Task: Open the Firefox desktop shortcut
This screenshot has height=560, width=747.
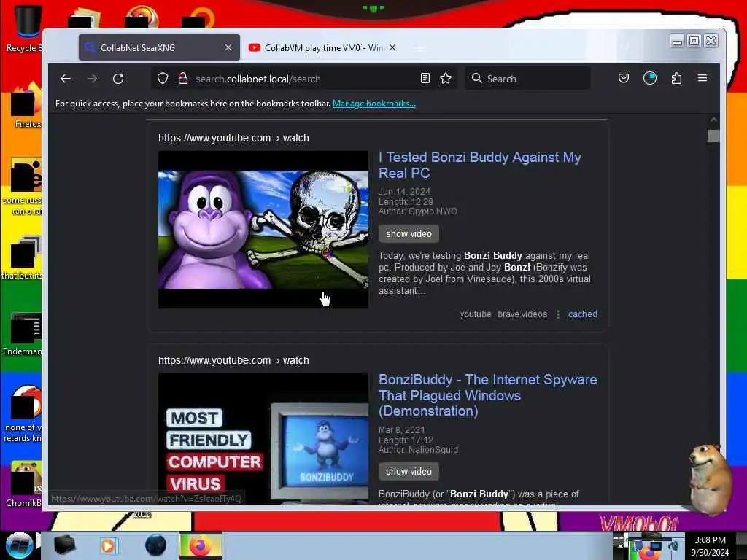Action: (26, 106)
